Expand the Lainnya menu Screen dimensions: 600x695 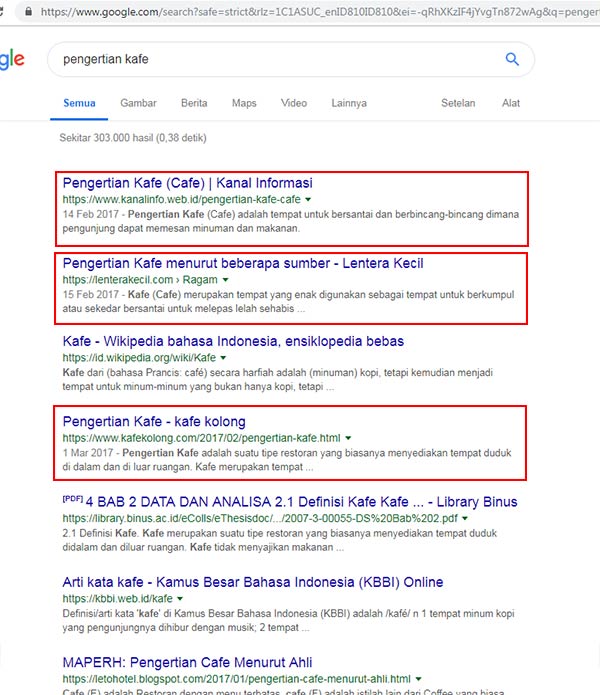coord(349,103)
